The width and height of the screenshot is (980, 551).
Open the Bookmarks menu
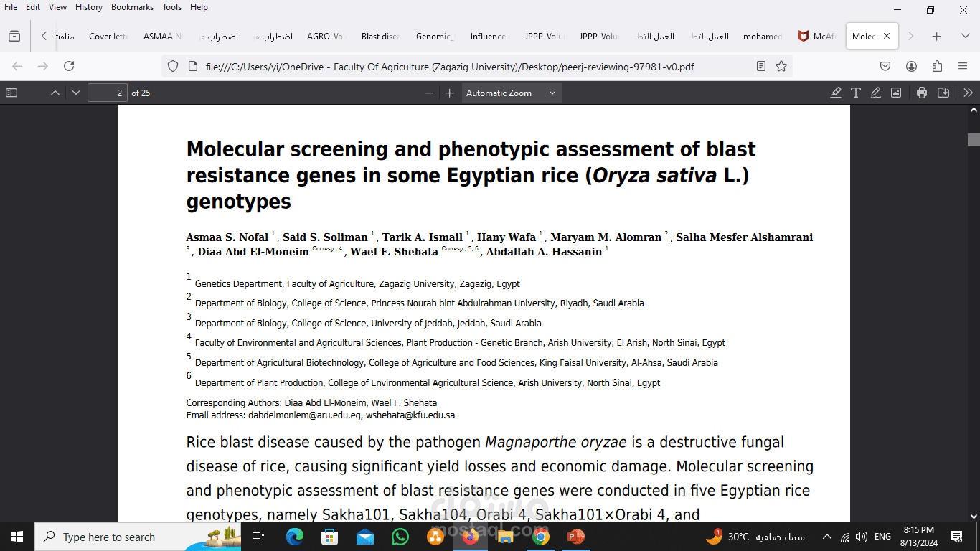[x=133, y=7]
